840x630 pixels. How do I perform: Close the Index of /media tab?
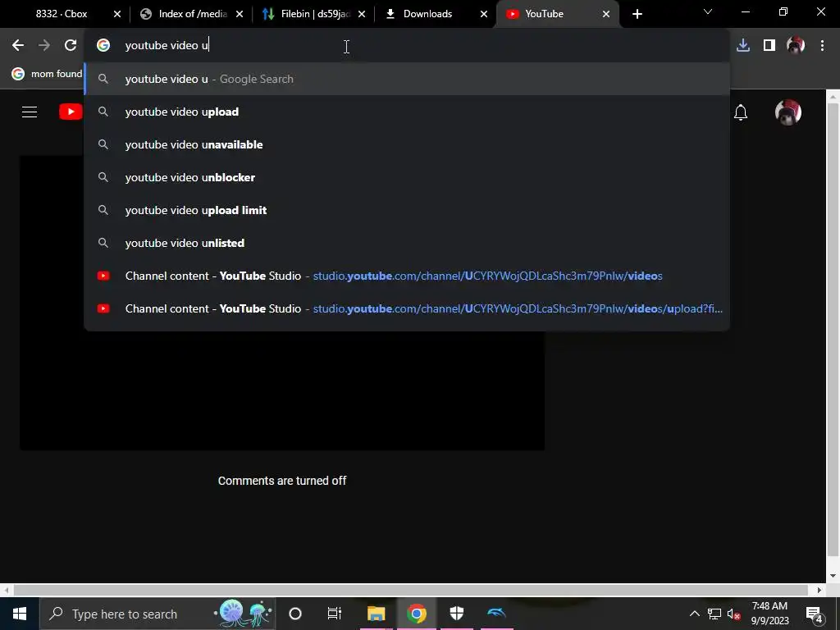[x=240, y=14]
